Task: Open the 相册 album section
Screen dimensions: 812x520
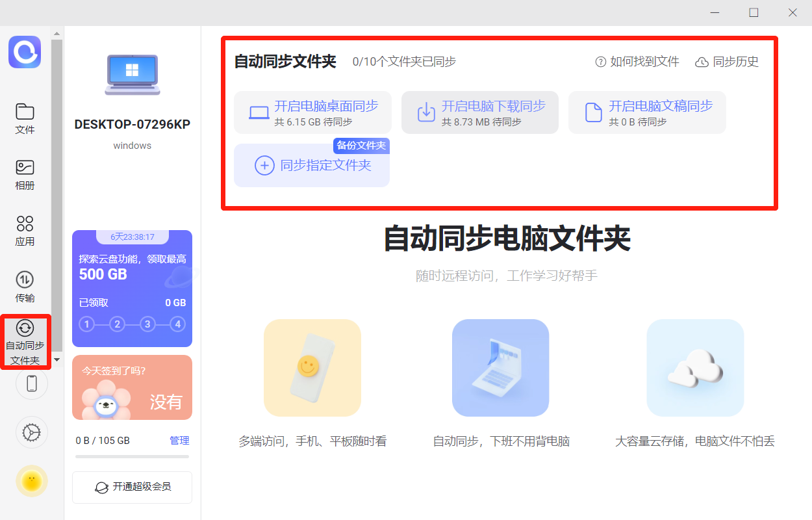Action: pos(25,175)
